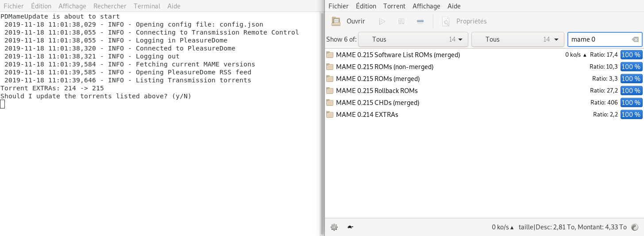Open the transfer speed status dropdown arrow

512,228
